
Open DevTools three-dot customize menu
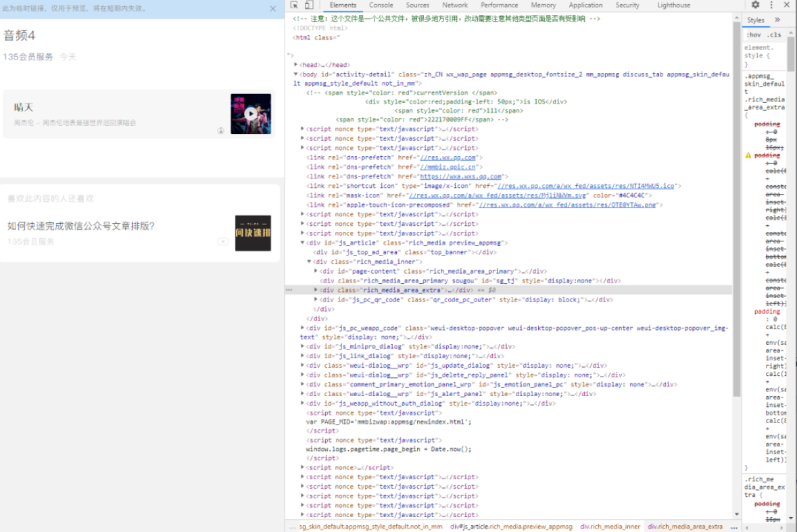[x=771, y=5]
